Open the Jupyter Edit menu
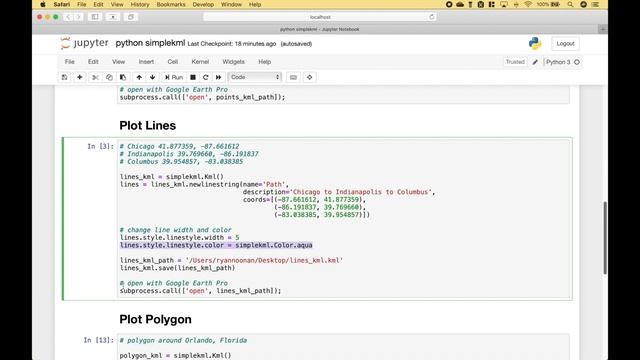Image resolution: width=640 pixels, height=360 pixels. (x=93, y=62)
